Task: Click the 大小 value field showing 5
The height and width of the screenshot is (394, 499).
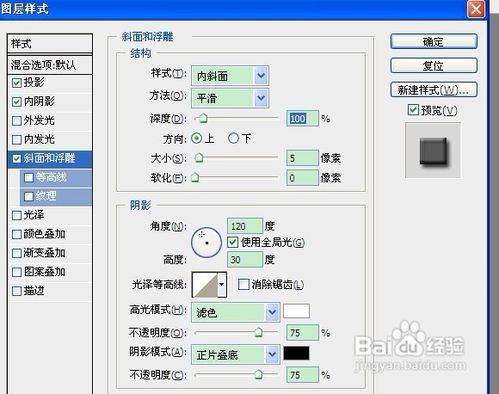Action: point(302,158)
